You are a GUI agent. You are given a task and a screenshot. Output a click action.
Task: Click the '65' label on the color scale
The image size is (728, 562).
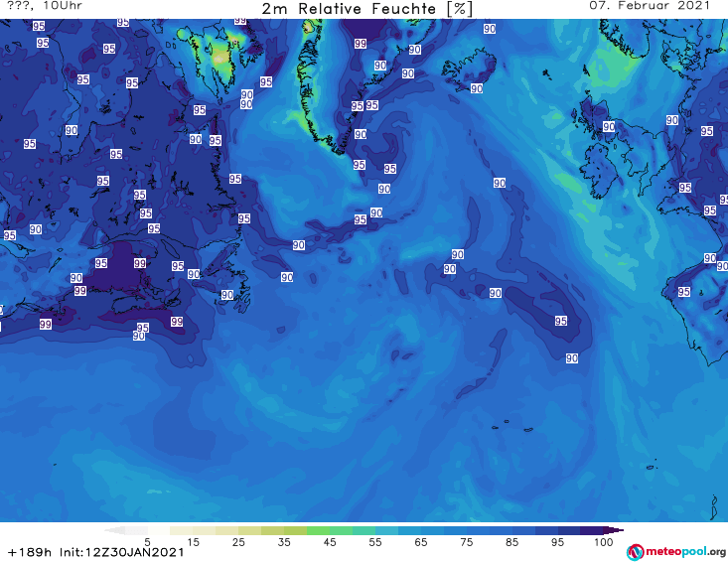[421, 542]
